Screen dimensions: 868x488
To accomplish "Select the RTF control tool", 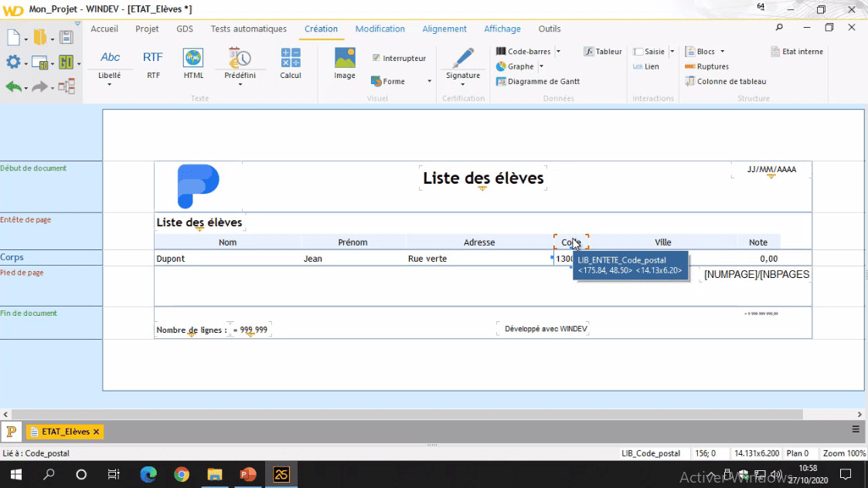I will 152,63.
